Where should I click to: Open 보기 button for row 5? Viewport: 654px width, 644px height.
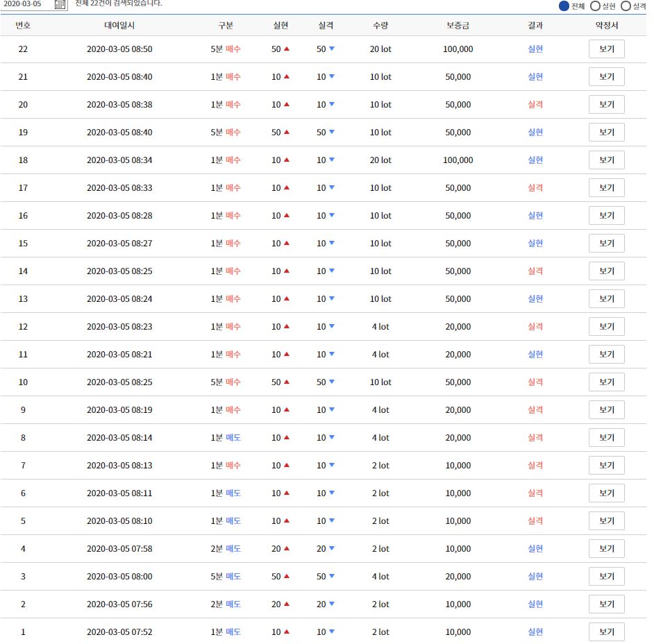pos(607,520)
